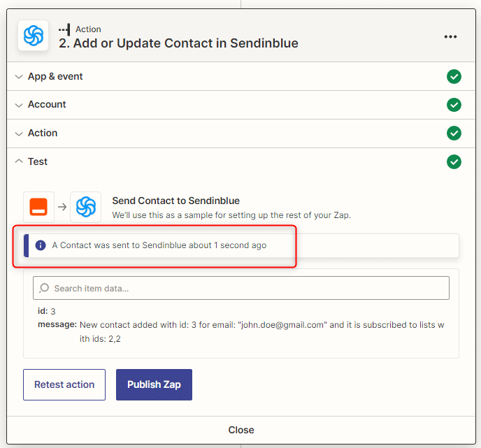The width and height of the screenshot is (481, 448).
Task: Click green checkmark in Action row
Action: pos(454,133)
